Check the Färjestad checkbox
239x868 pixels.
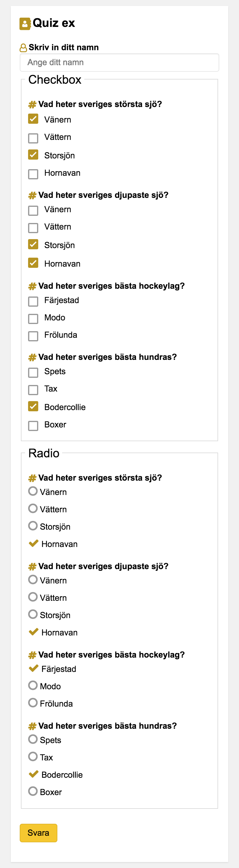coord(33,301)
